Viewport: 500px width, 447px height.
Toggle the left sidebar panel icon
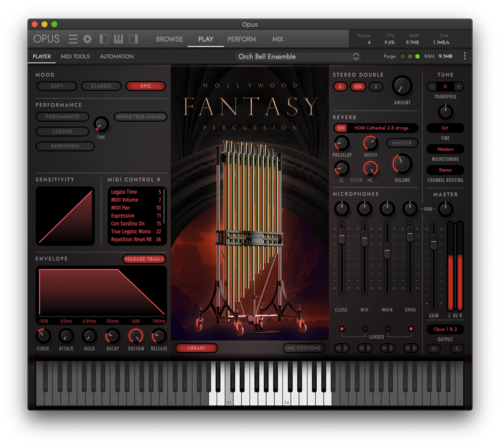pos(104,39)
